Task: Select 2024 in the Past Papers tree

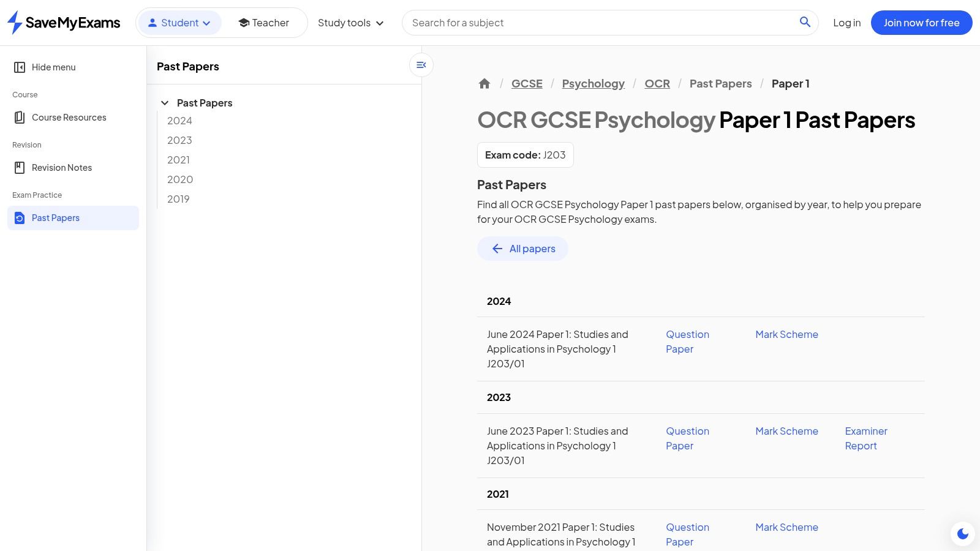Action: click(179, 121)
